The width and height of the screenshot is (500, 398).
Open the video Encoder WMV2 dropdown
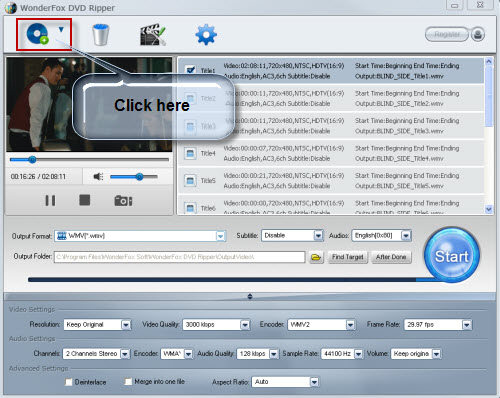click(x=350, y=325)
